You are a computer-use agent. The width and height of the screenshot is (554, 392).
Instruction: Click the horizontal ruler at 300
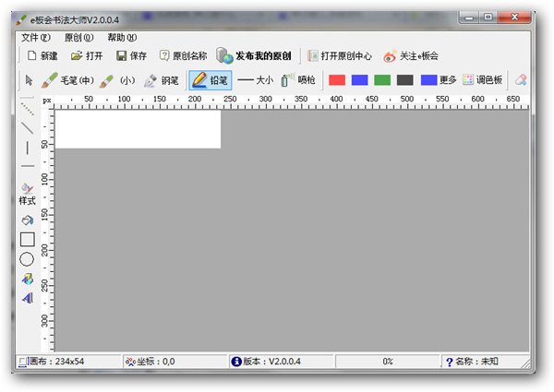(x=265, y=99)
